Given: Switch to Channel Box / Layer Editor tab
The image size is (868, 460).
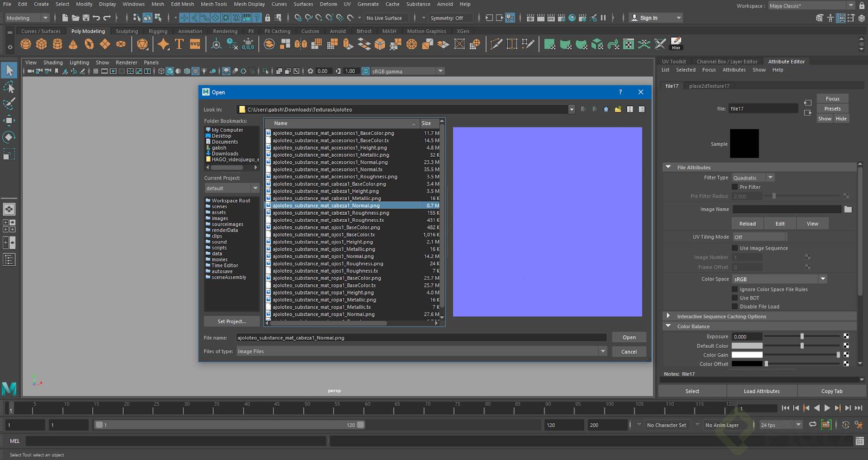Looking at the screenshot, I should [x=727, y=61].
